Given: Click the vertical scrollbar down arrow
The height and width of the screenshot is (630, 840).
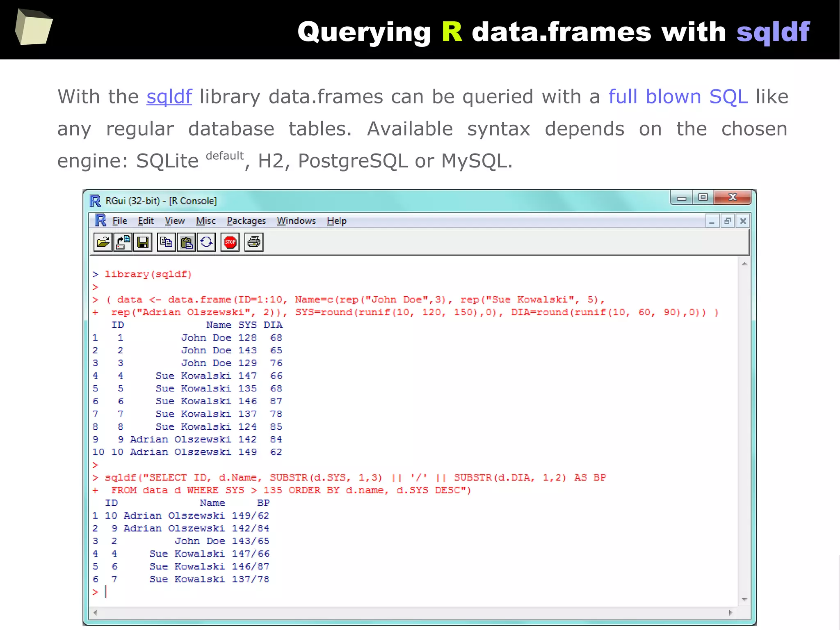Looking at the screenshot, I should [x=744, y=600].
